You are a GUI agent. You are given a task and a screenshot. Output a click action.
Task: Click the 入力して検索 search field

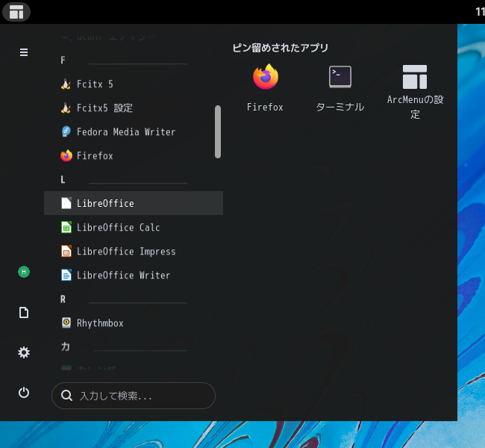pos(134,396)
